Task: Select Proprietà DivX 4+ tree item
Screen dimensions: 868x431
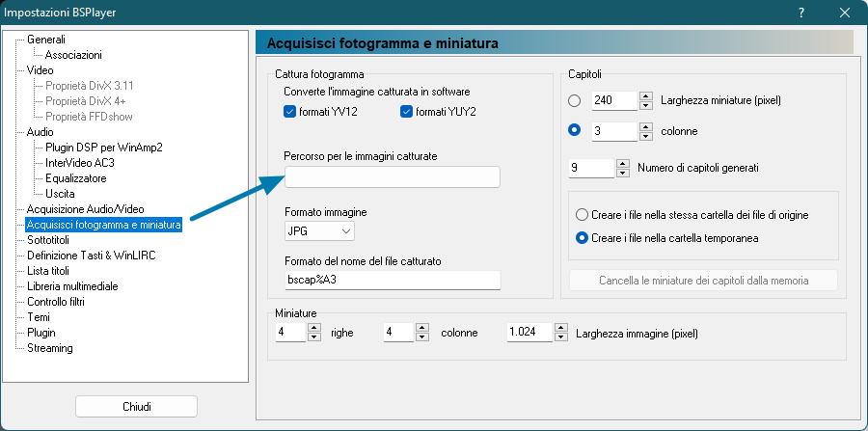Action: (86, 101)
